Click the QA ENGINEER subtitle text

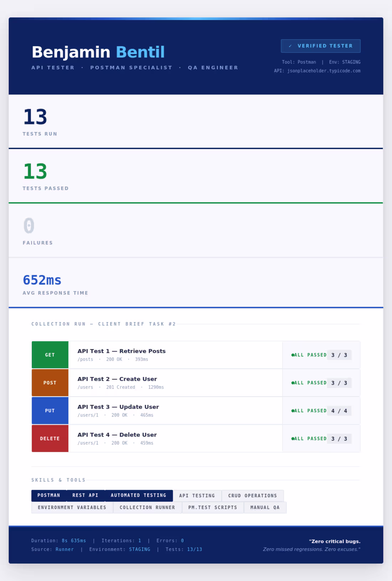pos(213,67)
